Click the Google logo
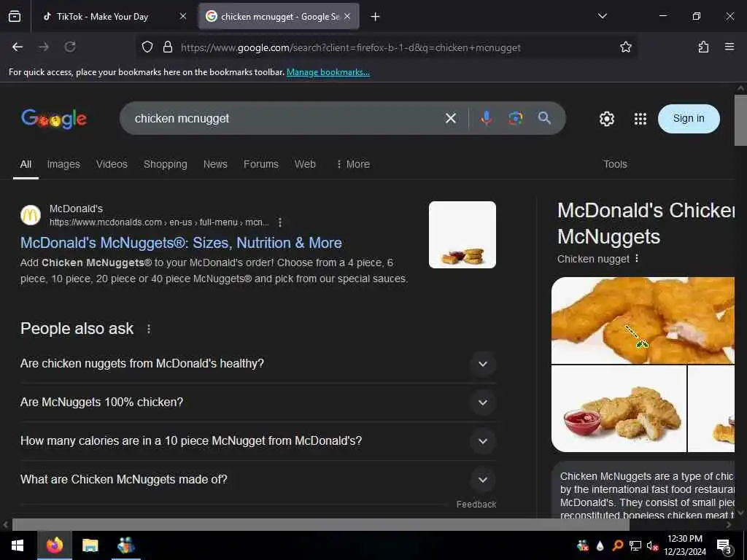The height and width of the screenshot is (560, 747). pos(54,119)
